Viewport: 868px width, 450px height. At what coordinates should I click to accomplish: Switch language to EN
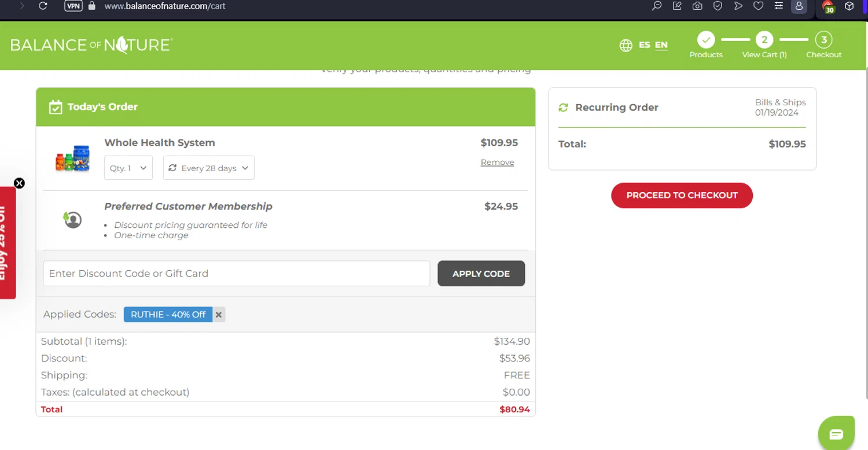pyautogui.click(x=661, y=45)
